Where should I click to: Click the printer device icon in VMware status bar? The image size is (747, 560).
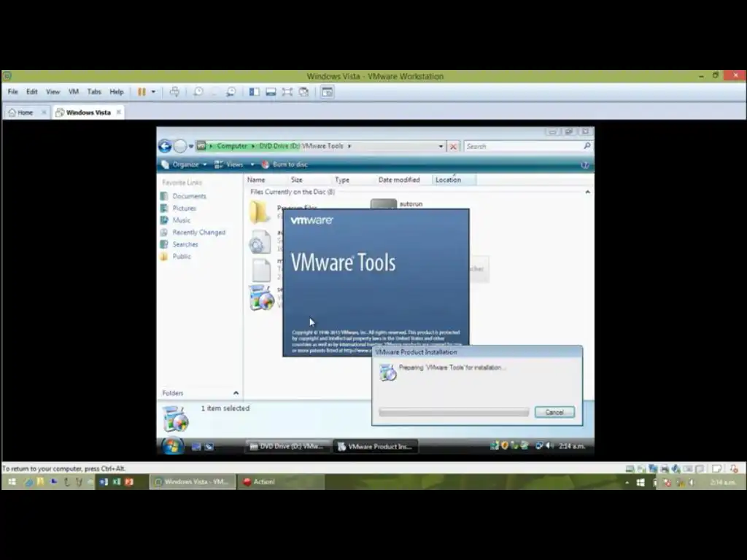coord(665,469)
